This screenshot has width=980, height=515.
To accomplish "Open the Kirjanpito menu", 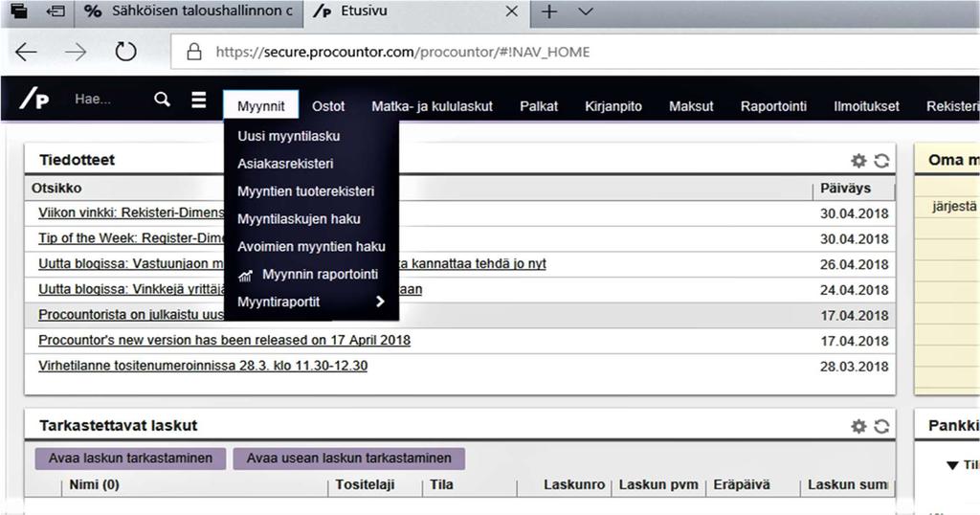I will click(x=613, y=106).
